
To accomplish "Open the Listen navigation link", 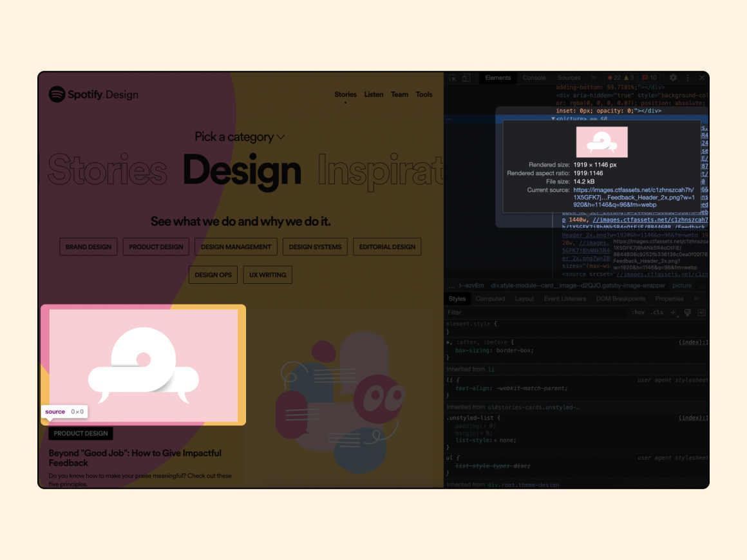I will point(373,95).
